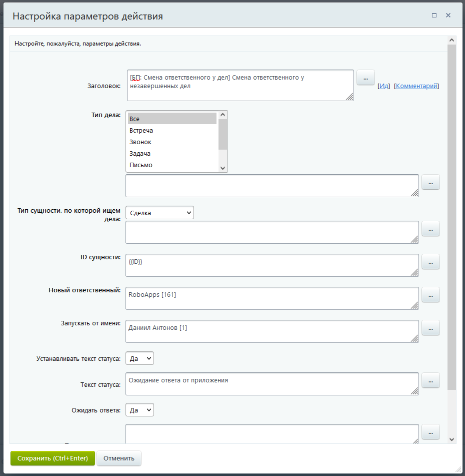Click the '...' button next to Заголовок field

[365, 78]
